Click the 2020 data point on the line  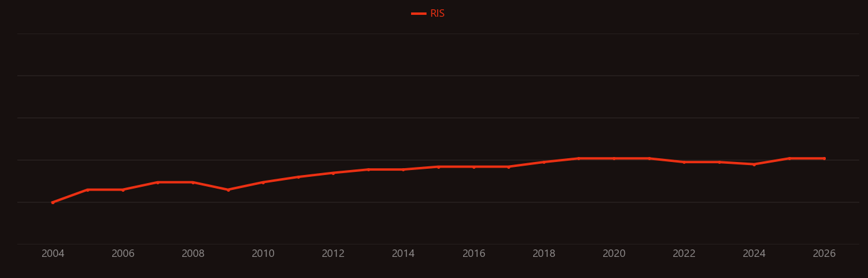click(x=614, y=159)
